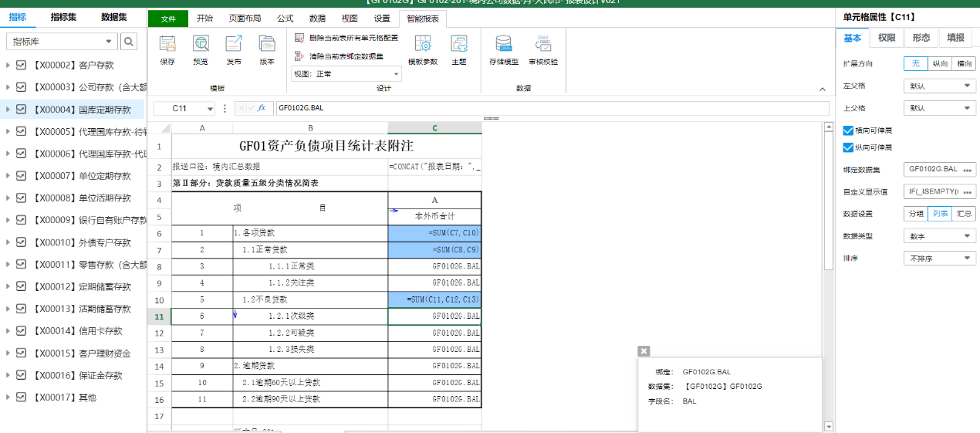Switch to 开始 ribbon tab
The width and height of the screenshot is (980, 433).
[204, 19]
